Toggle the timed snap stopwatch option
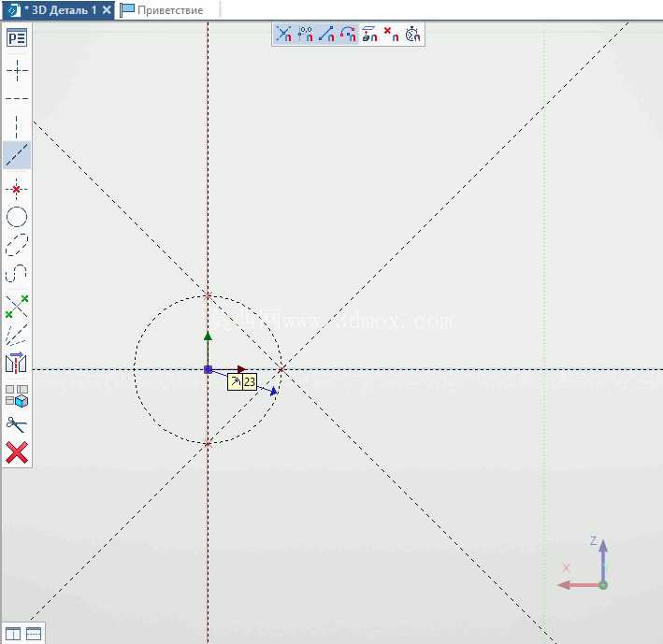The height and width of the screenshot is (644, 663). 412,35
